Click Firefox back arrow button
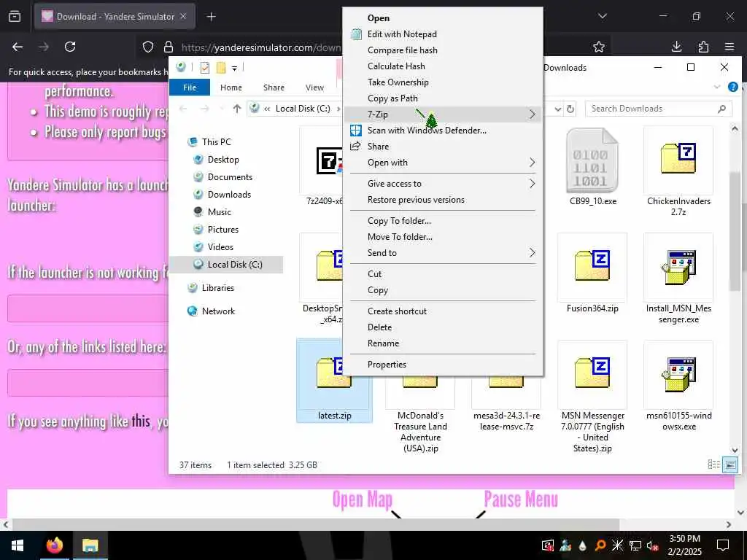 coord(18,47)
